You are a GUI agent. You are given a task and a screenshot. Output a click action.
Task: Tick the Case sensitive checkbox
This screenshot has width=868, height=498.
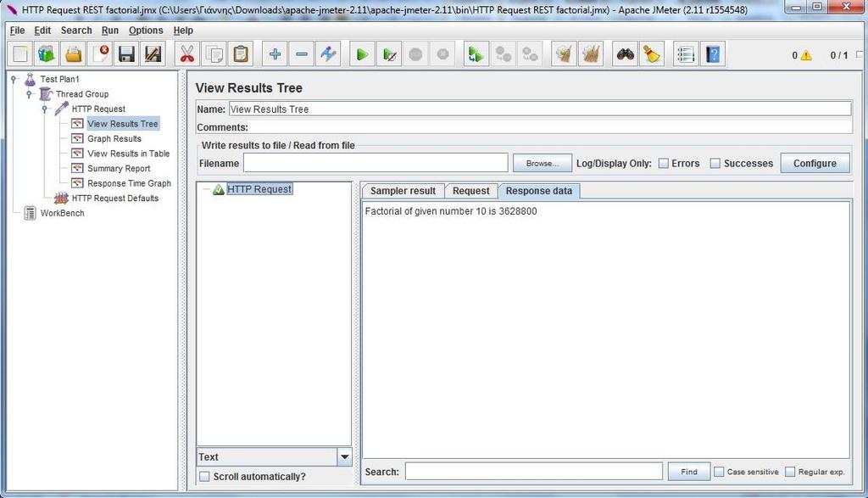(719, 472)
